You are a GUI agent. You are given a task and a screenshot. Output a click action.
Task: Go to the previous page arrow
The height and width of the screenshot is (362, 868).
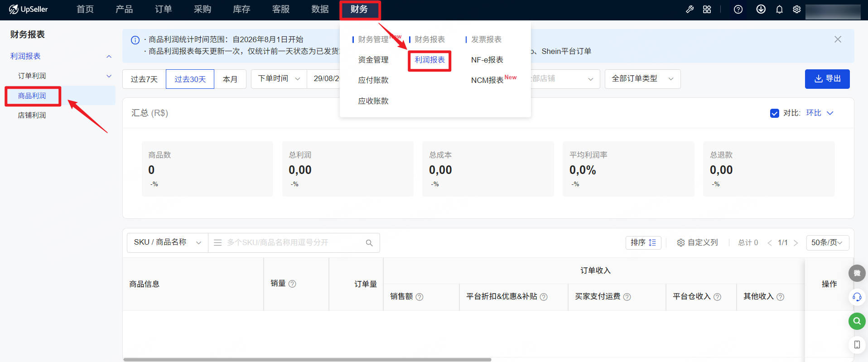point(769,243)
